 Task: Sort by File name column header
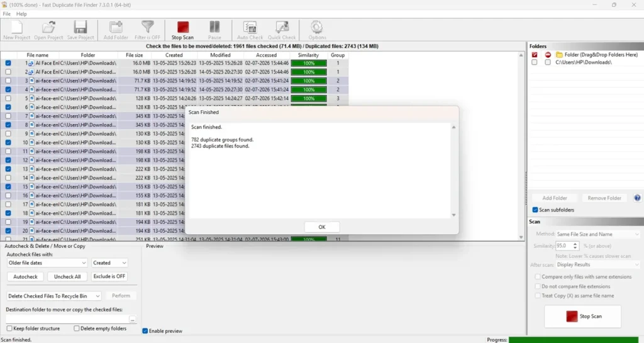pos(37,55)
